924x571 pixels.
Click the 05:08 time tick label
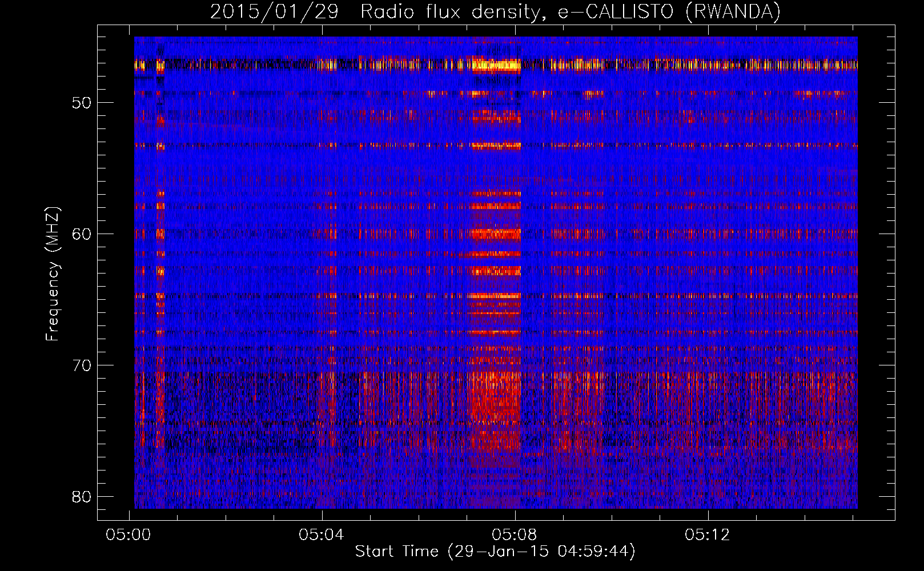click(x=515, y=534)
